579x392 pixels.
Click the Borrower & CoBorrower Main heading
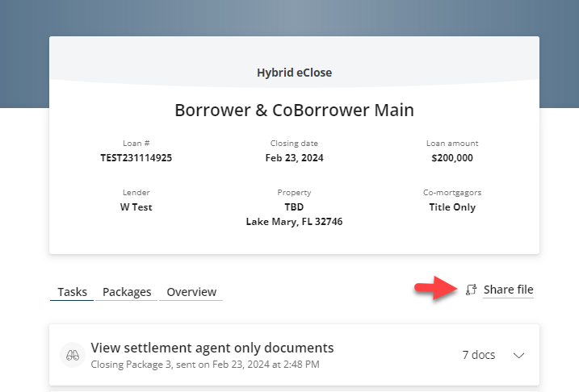click(294, 110)
